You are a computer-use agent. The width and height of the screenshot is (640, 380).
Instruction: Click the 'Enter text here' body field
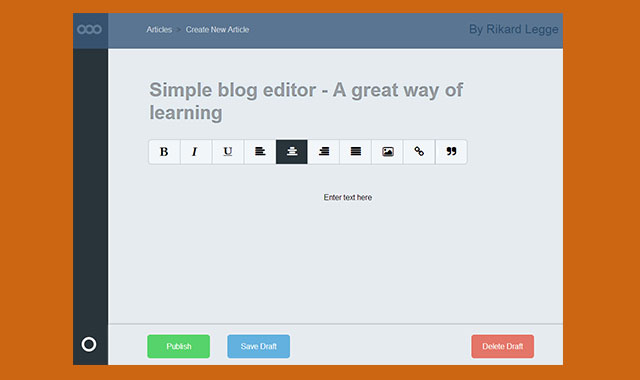click(348, 198)
